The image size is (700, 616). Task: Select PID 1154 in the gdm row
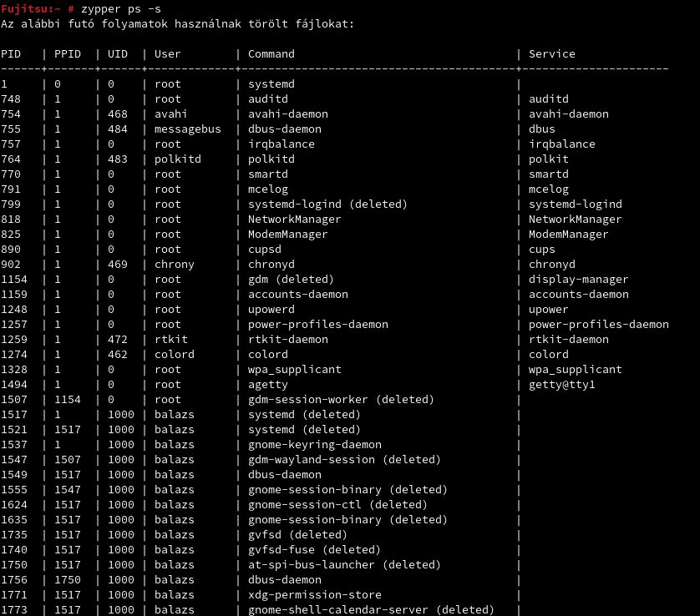click(x=14, y=280)
